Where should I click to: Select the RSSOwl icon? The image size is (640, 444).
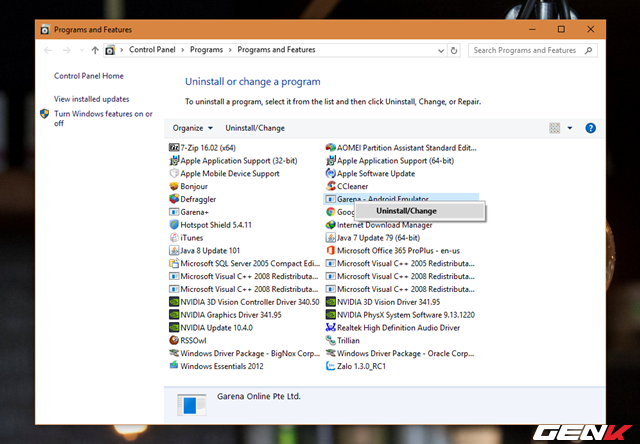(x=174, y=340)
